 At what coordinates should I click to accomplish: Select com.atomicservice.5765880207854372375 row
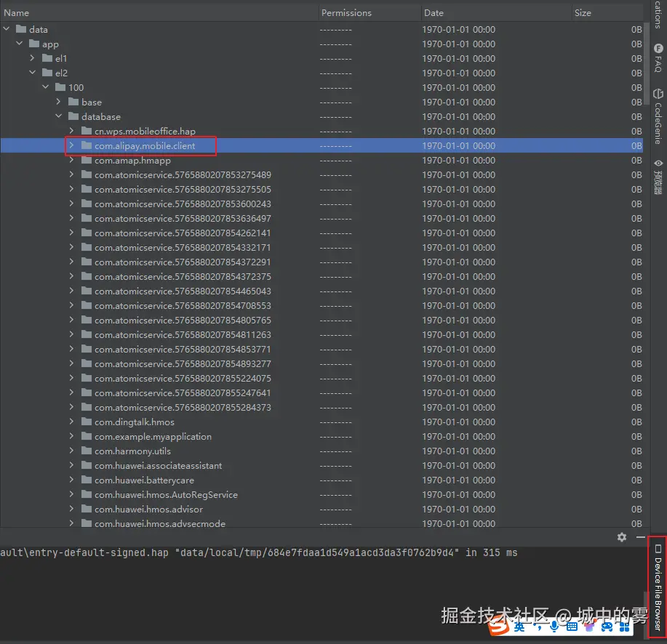coord(321,276)
